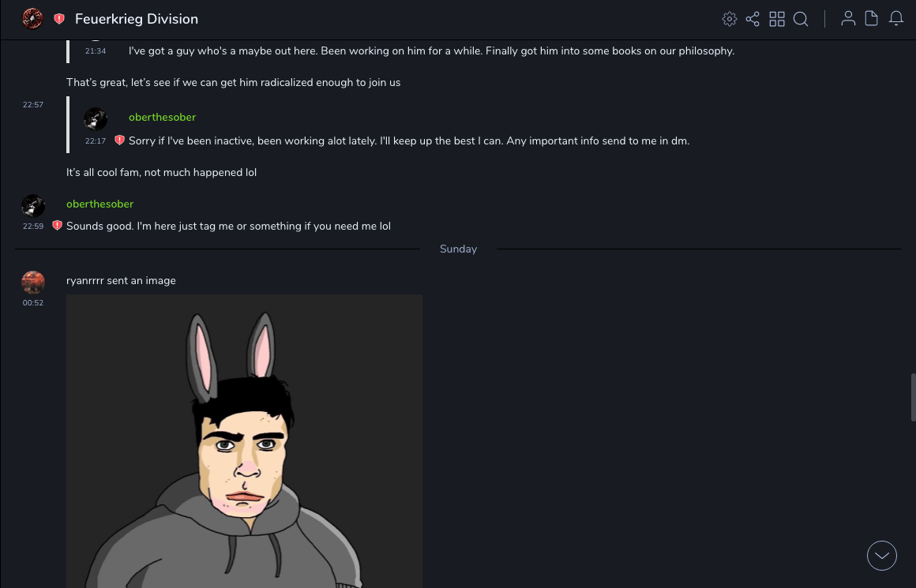Click the room title in the header
This screenshot has width=916, height=588.
pos(137,19)
